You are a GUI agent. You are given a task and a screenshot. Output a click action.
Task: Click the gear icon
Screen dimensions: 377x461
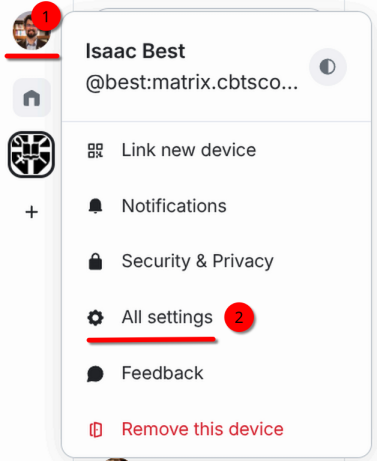[95, 317]
